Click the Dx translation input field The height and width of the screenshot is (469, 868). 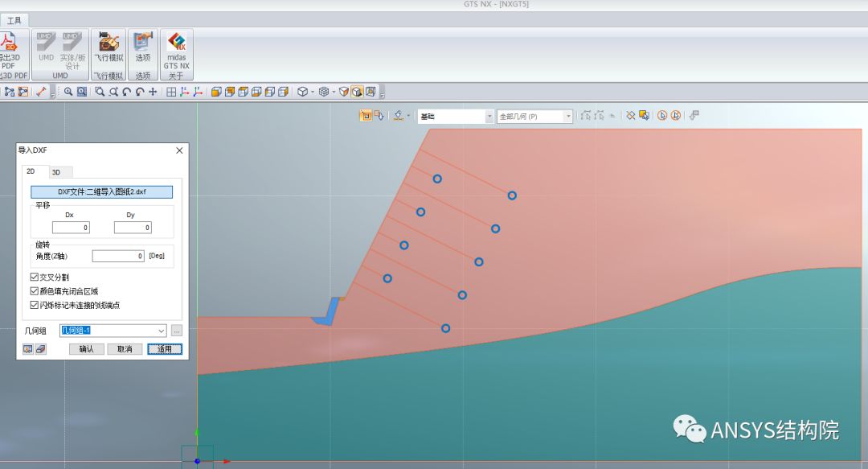pos(71,228)
